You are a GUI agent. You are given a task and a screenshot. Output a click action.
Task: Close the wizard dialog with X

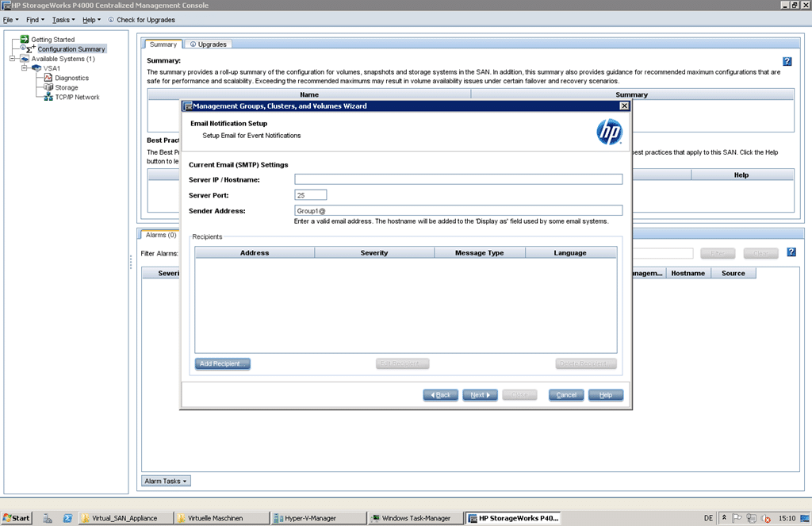(x=625, y=106)
